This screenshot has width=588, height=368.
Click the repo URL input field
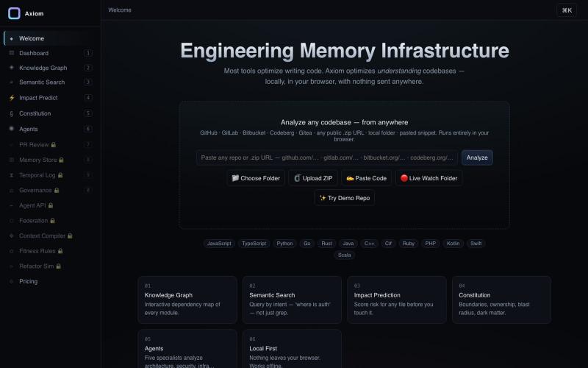[326, 158]
